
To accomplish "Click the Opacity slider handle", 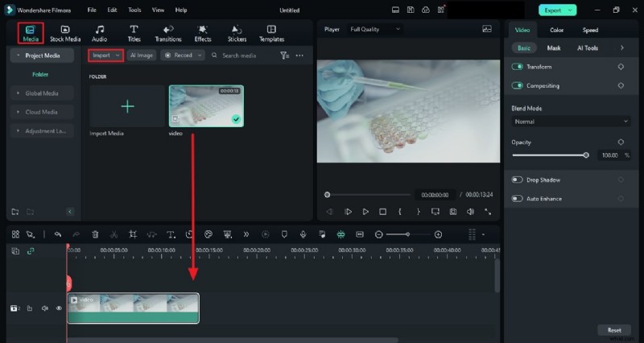I will [585, 155].
